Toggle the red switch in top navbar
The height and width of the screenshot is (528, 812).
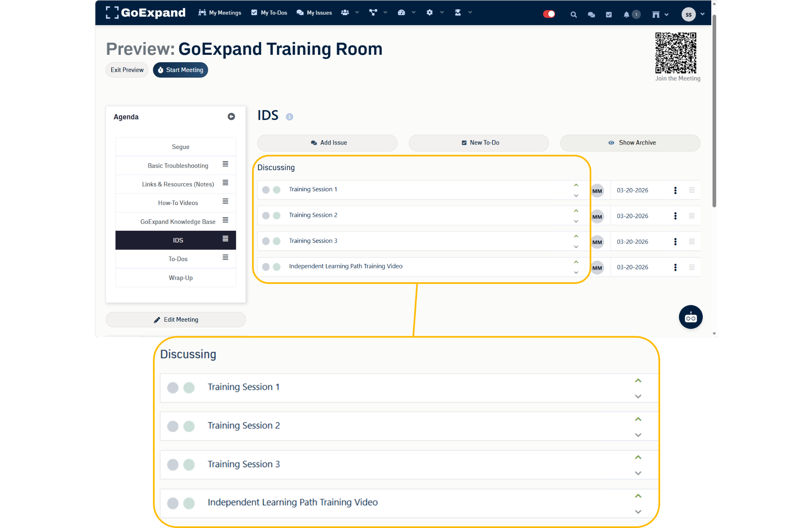point(549,14)
